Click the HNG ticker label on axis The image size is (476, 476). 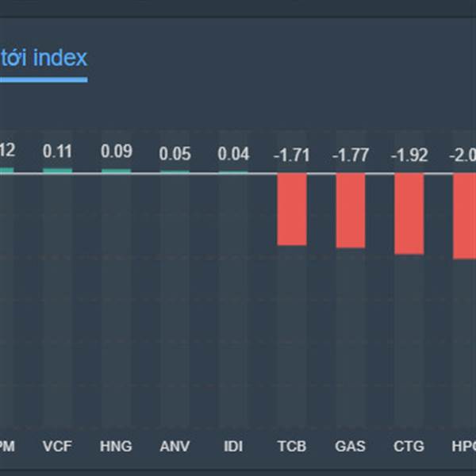[117, 445]
